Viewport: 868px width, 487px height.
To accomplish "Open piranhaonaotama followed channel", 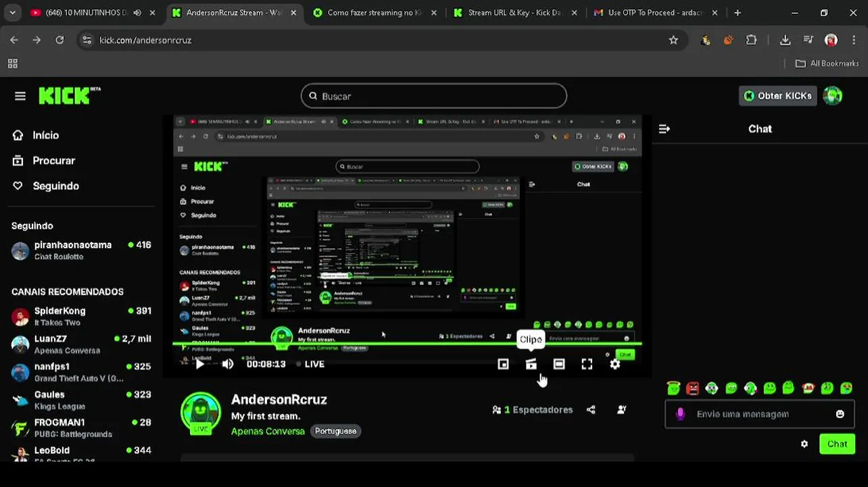I will [81, 250].
